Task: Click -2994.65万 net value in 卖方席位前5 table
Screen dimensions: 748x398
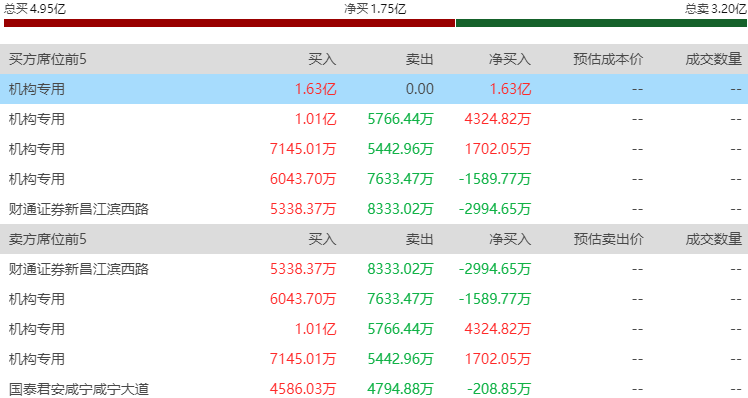Action: tap(495, 269)
